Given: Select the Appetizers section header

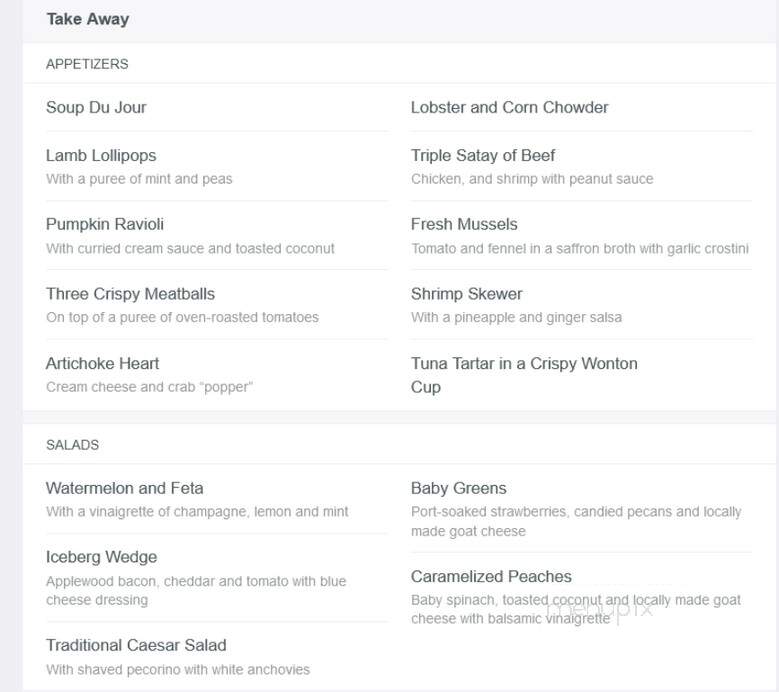Looking at the screenshot, I should click(x=87, y=64).
